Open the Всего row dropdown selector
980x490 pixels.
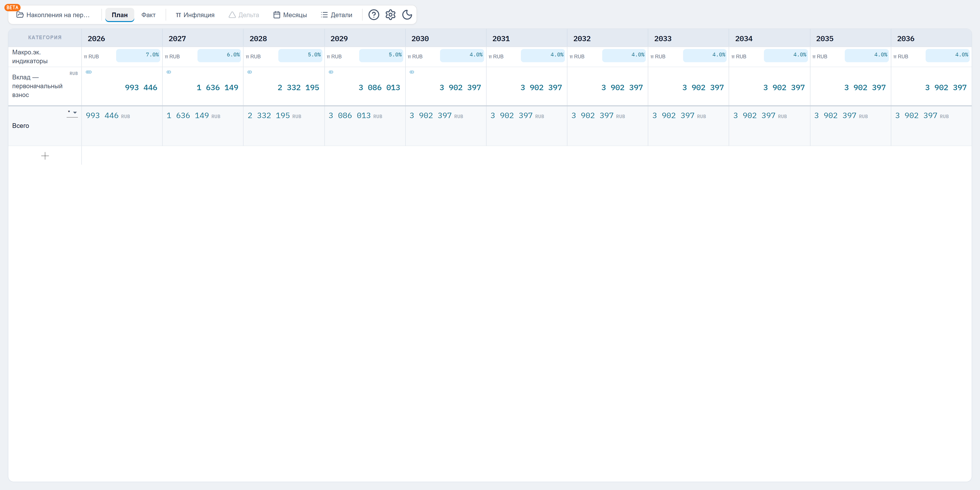[x=72, y=113]
